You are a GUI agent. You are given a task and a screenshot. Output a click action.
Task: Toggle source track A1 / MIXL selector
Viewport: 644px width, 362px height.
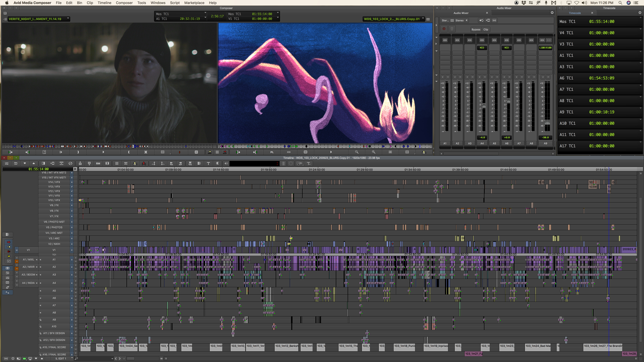point(29,260)
